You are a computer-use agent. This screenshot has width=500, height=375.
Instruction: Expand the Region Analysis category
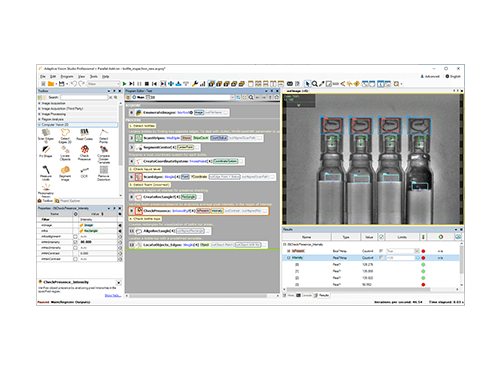[39, 119]
